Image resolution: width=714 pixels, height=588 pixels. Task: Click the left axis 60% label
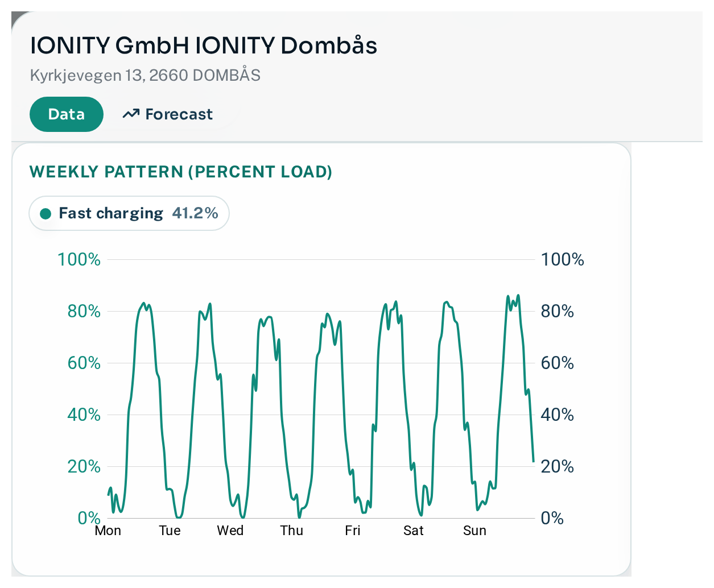84,363
